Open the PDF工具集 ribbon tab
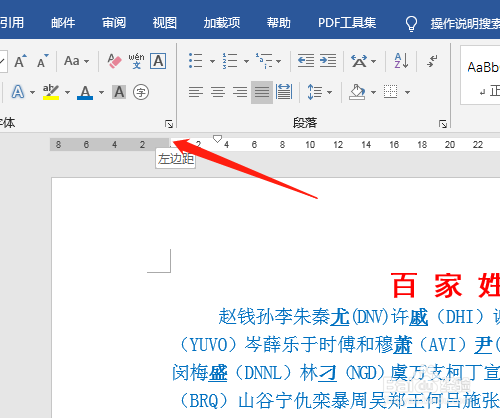 [347, 23]
